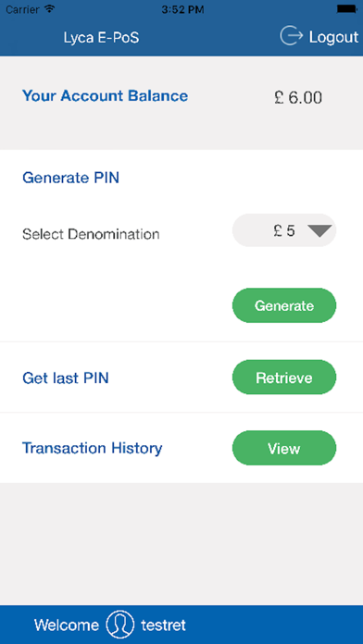Check the Wi-Fi signal icon in status bar
This screenshot has width=363, height=644.
(50, 9)
